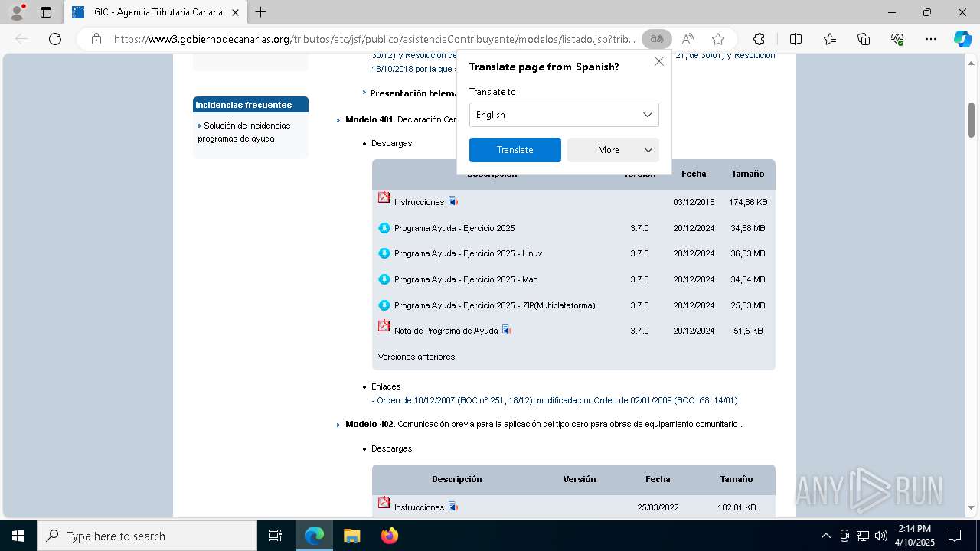
Task: Open Solución de incidencias programas de ayuda
Action: pyautogui.click(x=244, y=132)
